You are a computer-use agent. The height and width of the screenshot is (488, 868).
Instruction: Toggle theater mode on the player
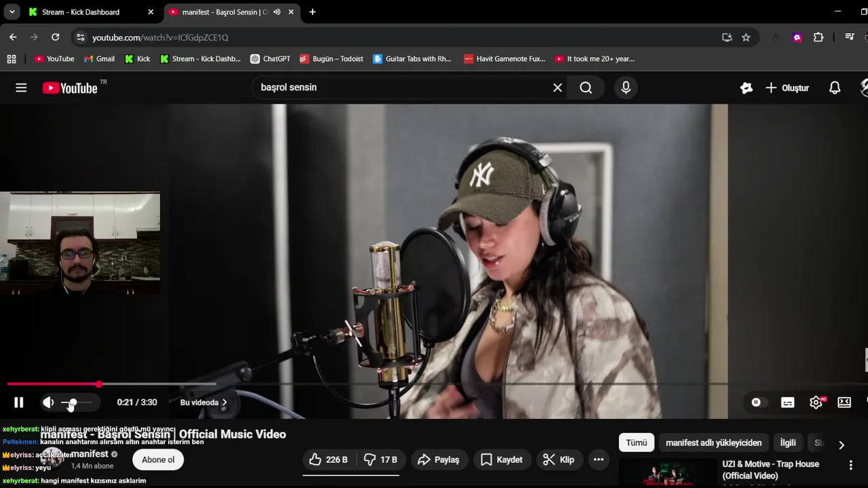point(844,402)
